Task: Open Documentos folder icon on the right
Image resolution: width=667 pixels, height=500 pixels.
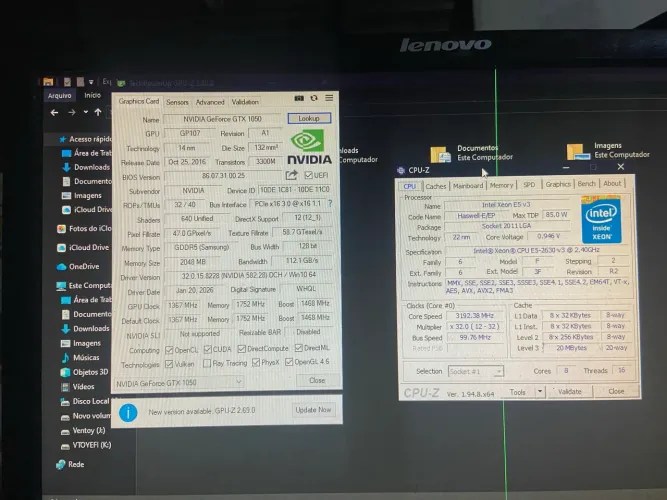Action: (440, 154)
